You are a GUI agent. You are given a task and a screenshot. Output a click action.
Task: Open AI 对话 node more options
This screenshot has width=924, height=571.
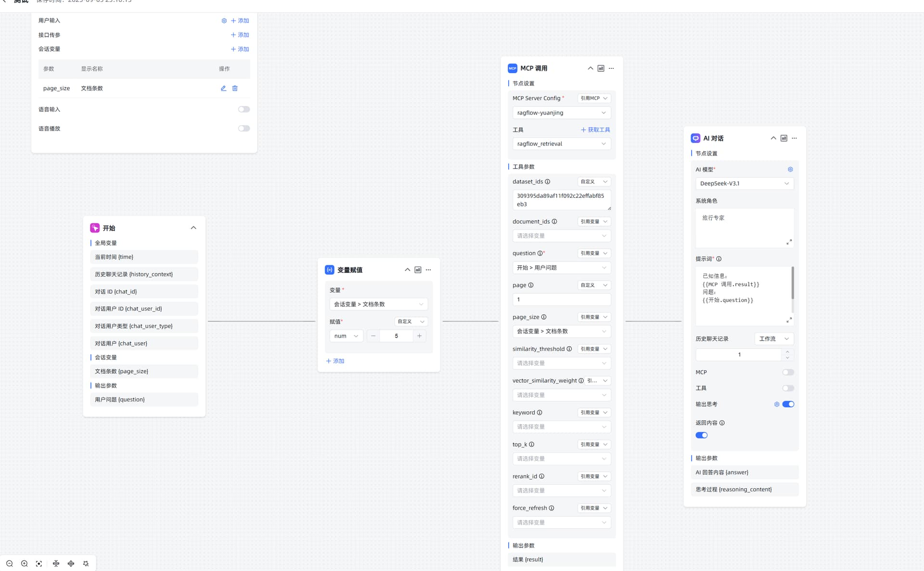coord(794,138)
